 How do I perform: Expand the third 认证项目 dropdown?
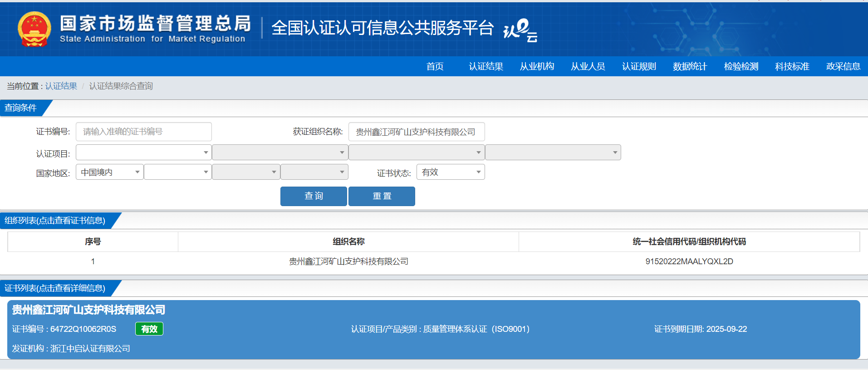click(417, 153)
